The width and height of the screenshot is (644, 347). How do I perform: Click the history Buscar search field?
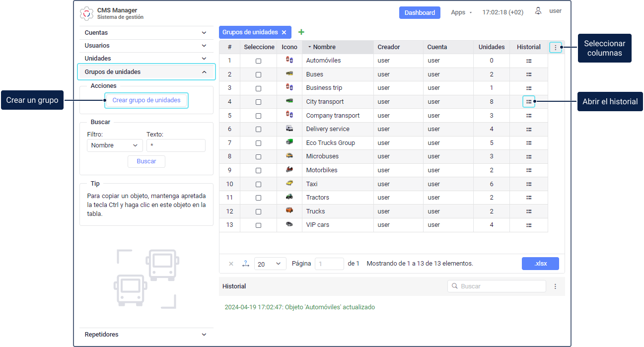[x=500, y=286]
